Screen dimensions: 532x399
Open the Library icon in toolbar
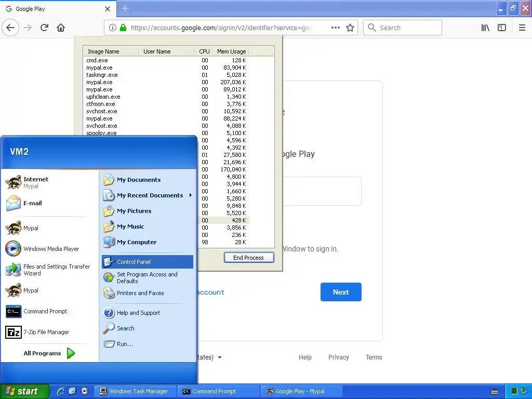[486, 28]
